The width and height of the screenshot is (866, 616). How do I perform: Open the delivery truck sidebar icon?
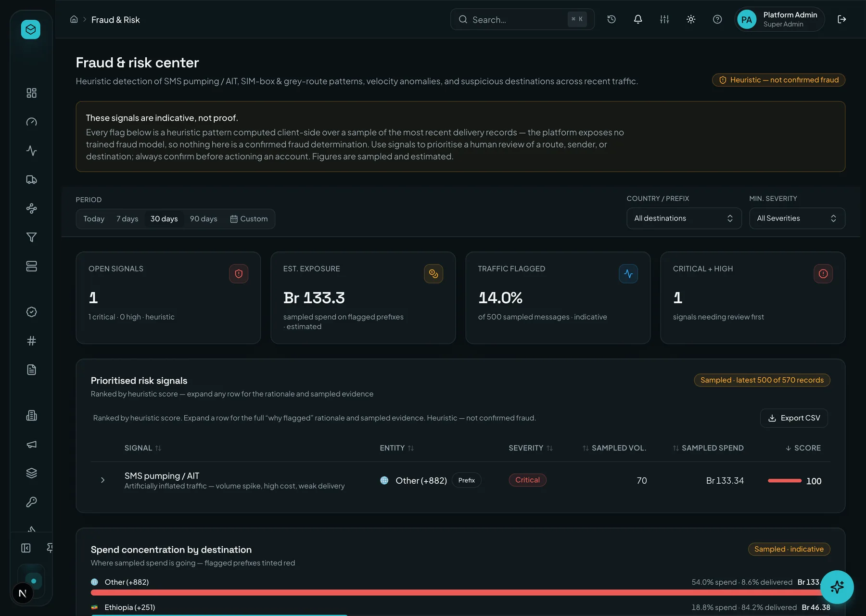click(x=31, y=180)
